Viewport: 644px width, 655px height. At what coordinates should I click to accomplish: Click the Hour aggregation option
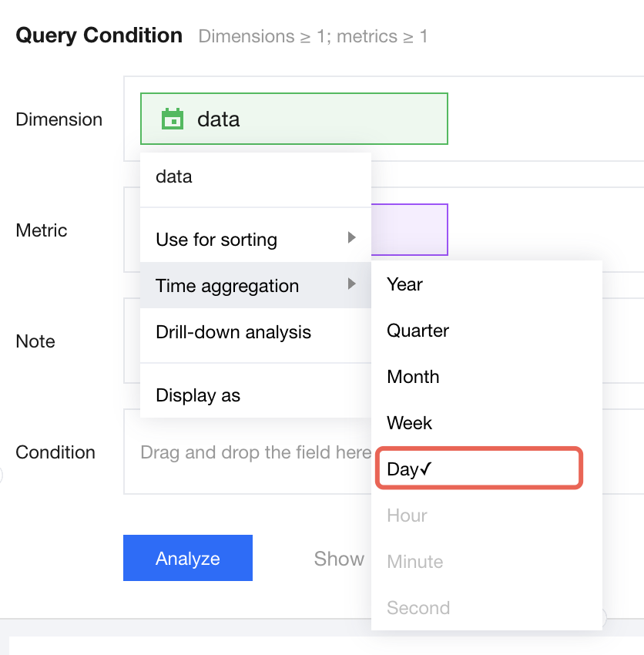click(x=407, y=516)
